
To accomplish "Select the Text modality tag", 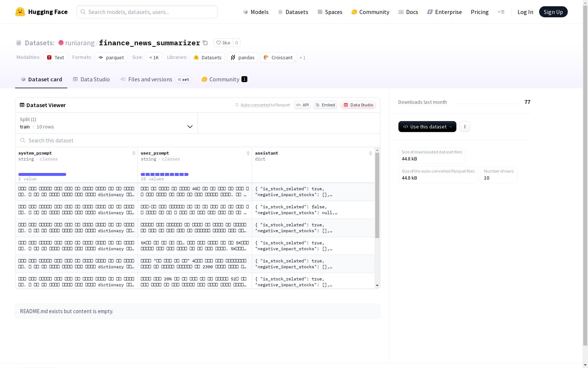I will pos(55,57).
